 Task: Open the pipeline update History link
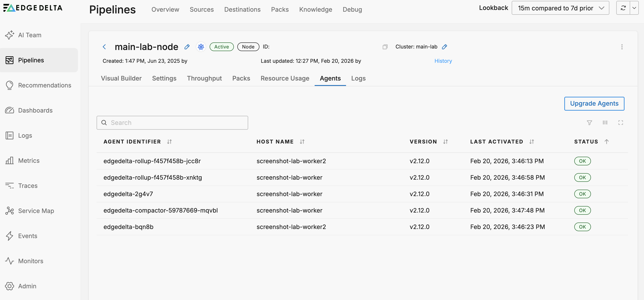pos(443,61)
